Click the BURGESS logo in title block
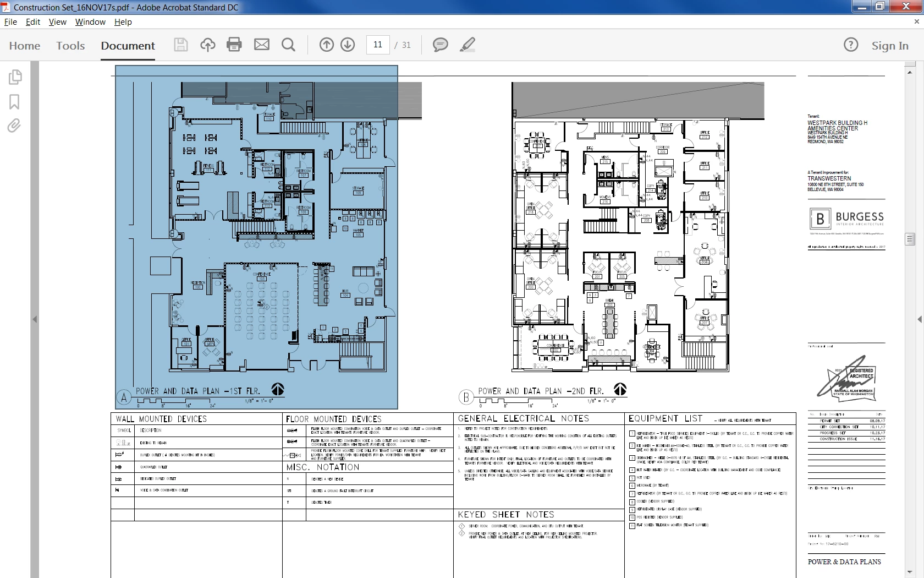 click(x=846, y=219)
